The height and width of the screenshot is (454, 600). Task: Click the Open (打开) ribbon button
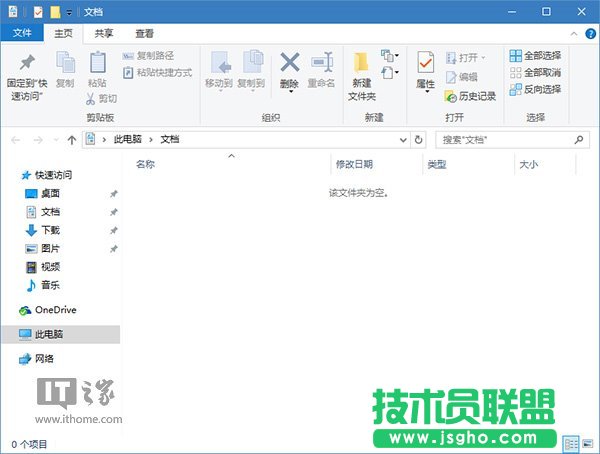[466, 58]
